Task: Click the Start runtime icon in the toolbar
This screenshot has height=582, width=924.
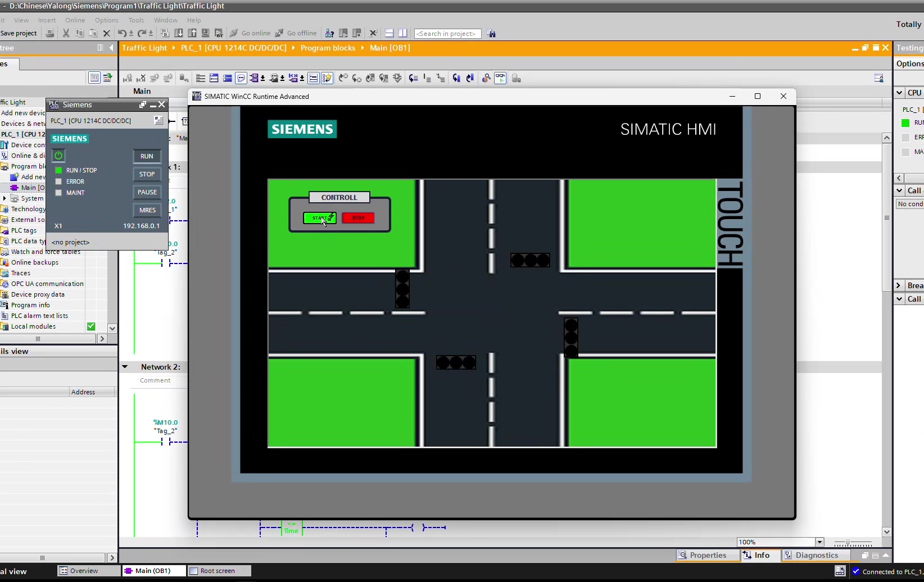Action: (x=219, y=33)
